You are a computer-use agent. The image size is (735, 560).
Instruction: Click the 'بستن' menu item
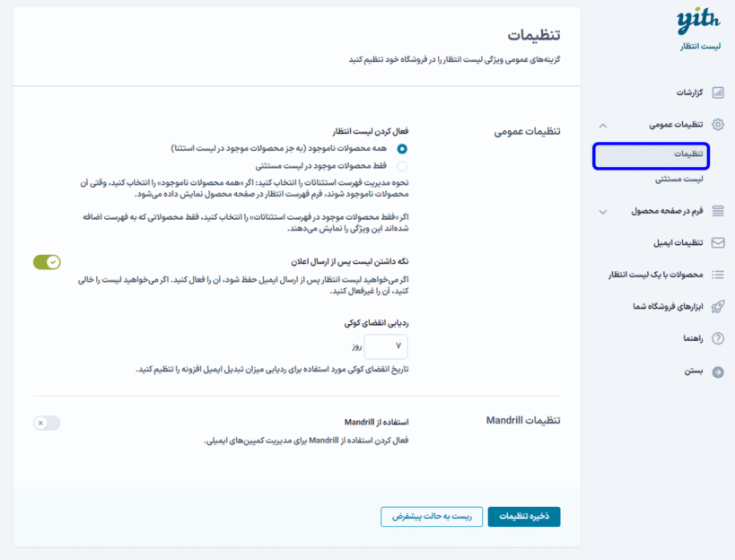pos(694,372)
